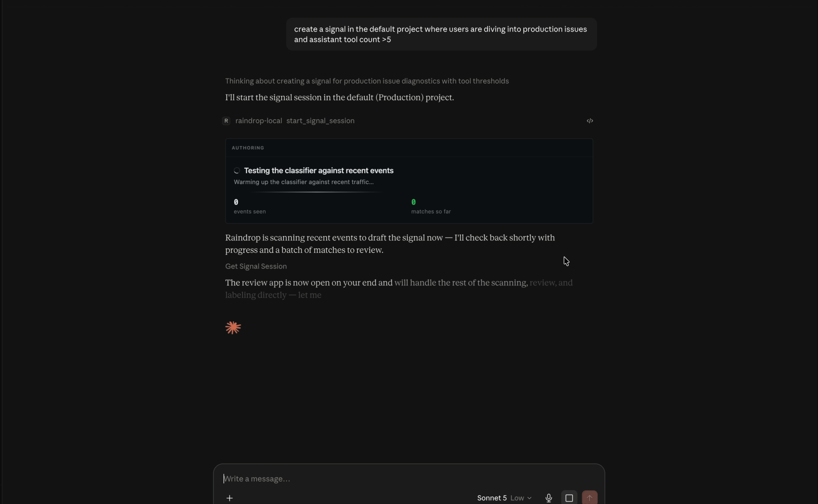The image size is (818, 504).
Task: Click the Warming up the classifier status text
Action: coord(303,182)
